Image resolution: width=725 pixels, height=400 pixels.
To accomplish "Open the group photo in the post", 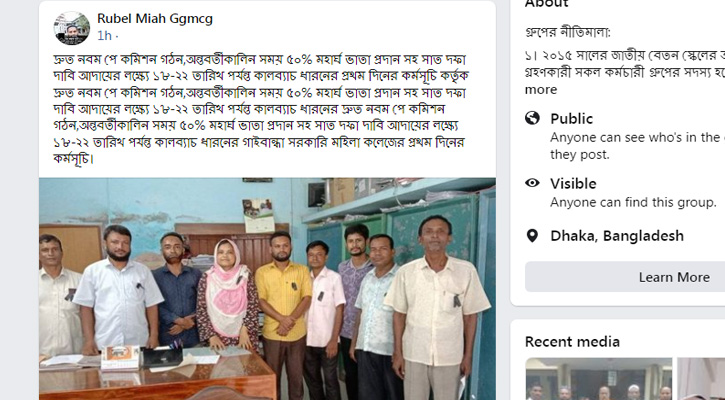I will (x=267, y=289).
